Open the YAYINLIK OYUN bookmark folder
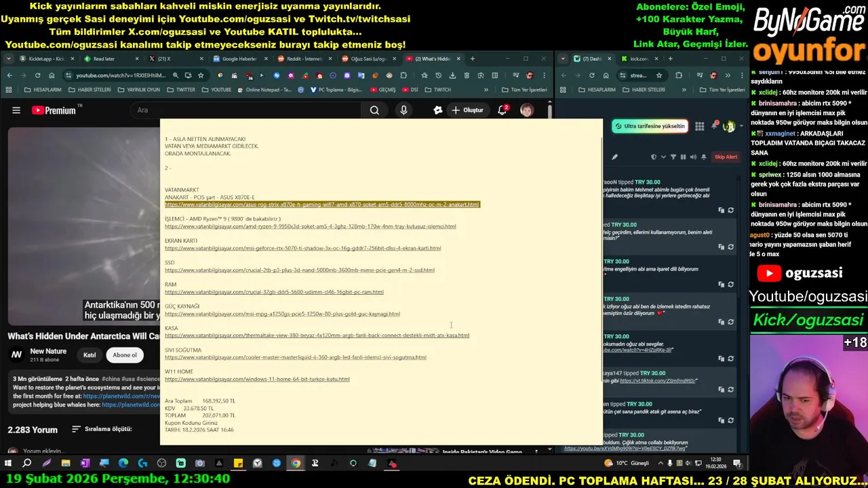 [x=139, y=89]
